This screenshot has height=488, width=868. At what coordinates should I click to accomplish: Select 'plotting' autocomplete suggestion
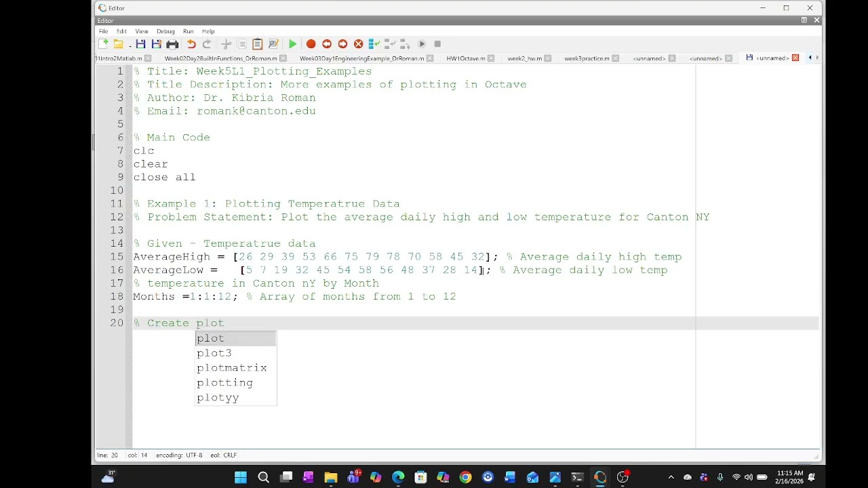coord(236,383)
